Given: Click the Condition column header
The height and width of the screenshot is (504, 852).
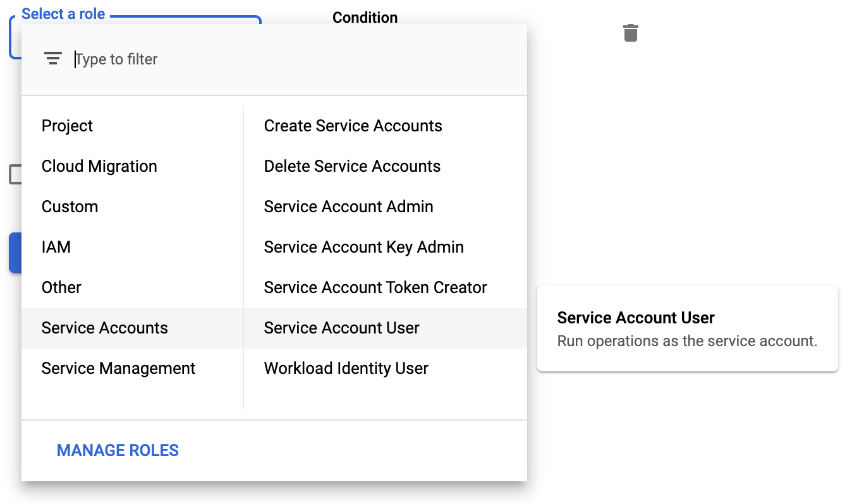Looking at the screenshot, I should (x=365, y=18).
